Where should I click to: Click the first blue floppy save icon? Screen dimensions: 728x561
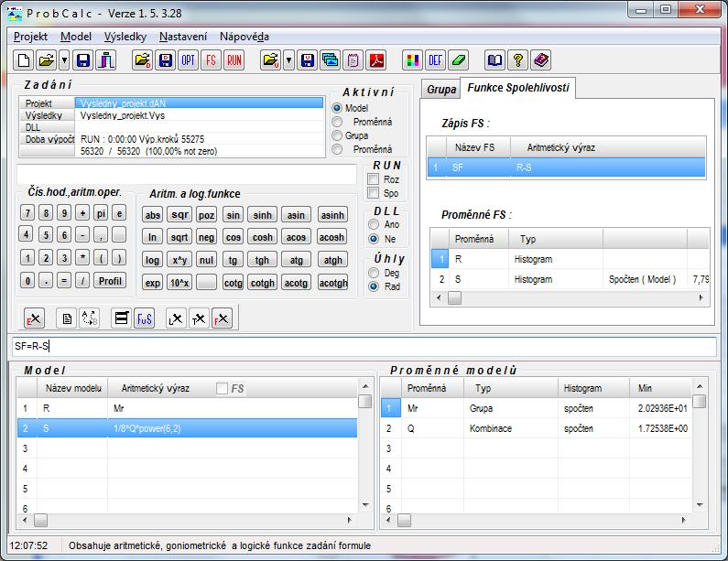83,60
